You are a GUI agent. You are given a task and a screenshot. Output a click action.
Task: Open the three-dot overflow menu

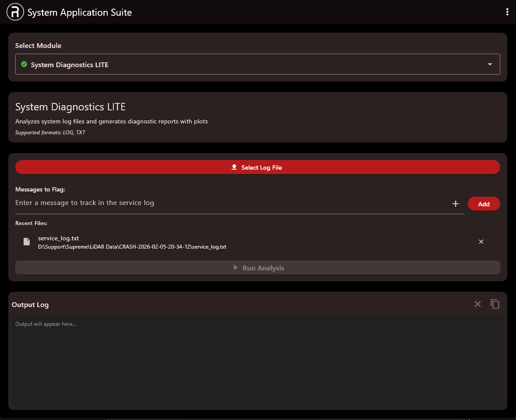507,12
